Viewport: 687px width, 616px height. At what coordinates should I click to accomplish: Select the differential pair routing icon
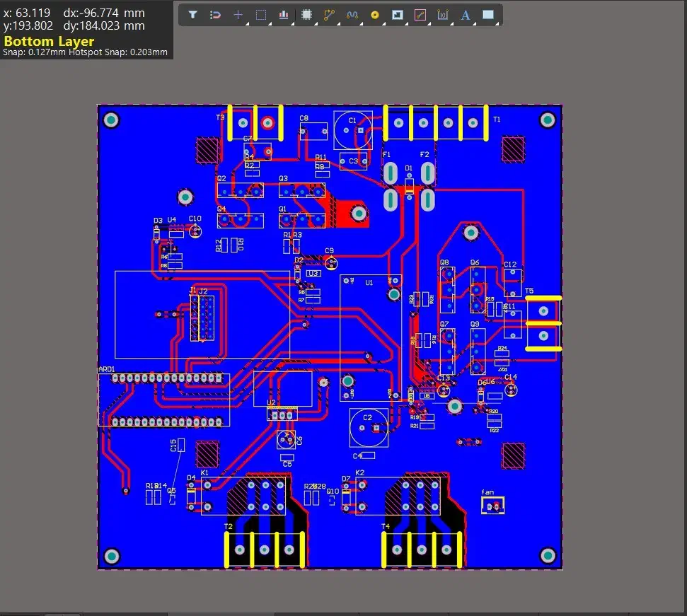[352, 15]
